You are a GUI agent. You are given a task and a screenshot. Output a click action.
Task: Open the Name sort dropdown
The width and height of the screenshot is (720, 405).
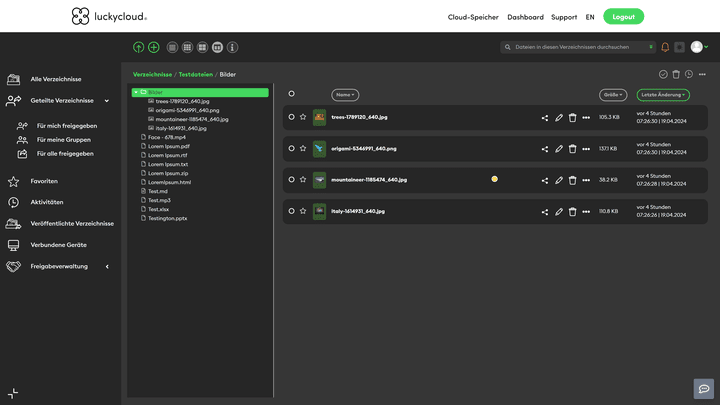coord(345,95)
